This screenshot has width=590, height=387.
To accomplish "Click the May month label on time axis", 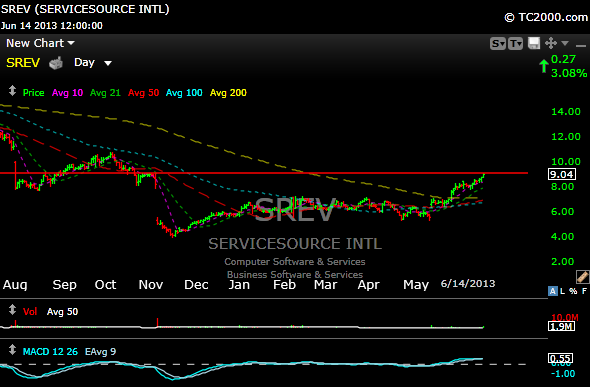I will [x=416, y=285].
